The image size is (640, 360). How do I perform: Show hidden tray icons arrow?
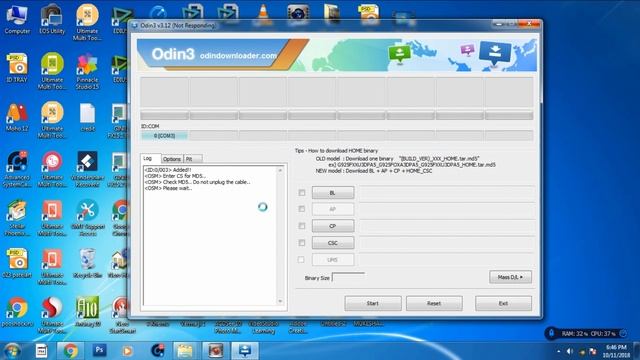tap(559, 351)
